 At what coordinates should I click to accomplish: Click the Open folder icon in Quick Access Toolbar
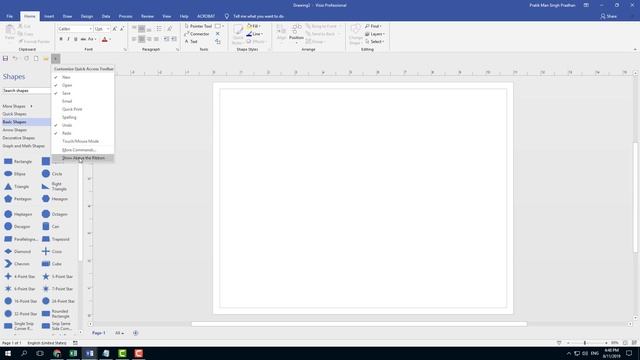(x=46, y=59)
